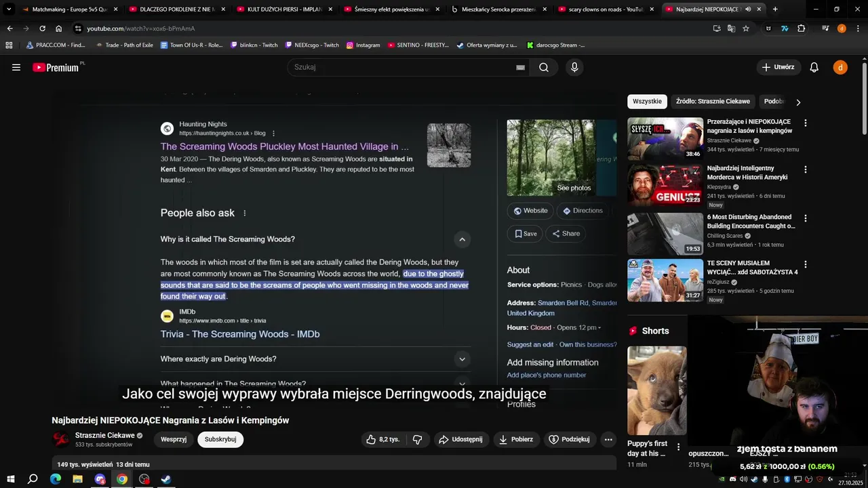Open '6 Most Disturbing Abandoned Building' thumbnail
868x488 pixels.
click(665, 234)
